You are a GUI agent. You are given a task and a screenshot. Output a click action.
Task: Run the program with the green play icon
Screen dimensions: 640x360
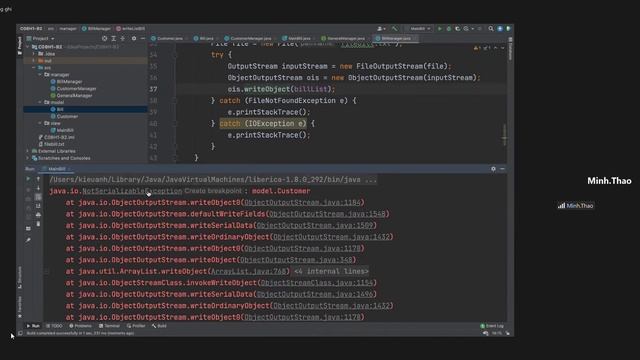[x=440, y=29]
